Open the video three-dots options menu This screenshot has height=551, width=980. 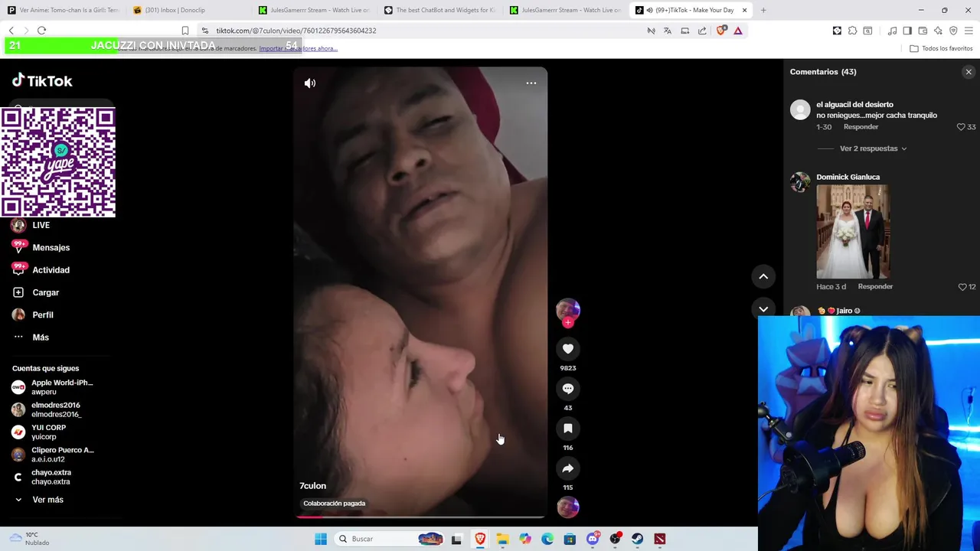pyautogui.click(x=531, y=83)
